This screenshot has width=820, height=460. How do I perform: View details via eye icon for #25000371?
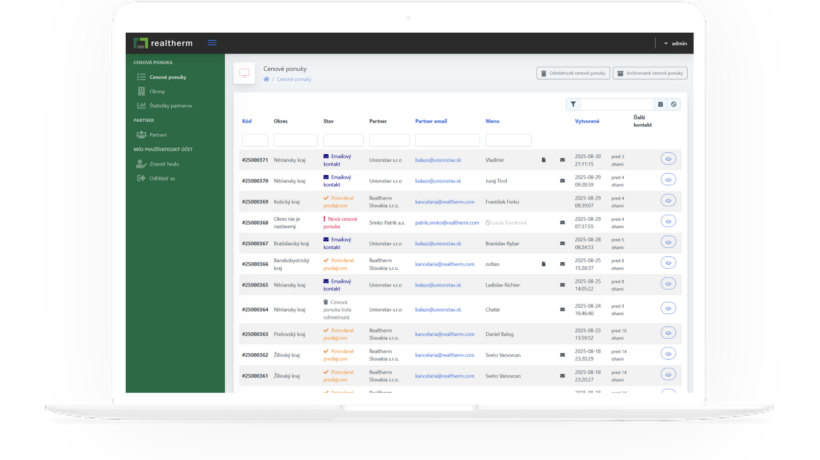coord(668,159)
